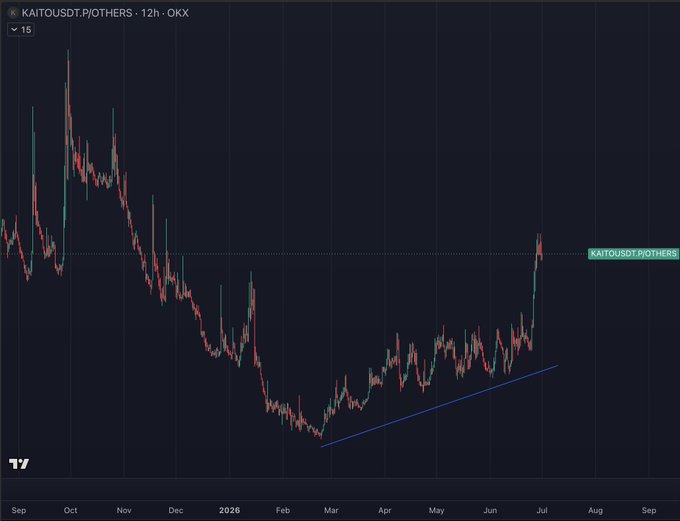Click the Mar time axis label

(x=331, y=510)
